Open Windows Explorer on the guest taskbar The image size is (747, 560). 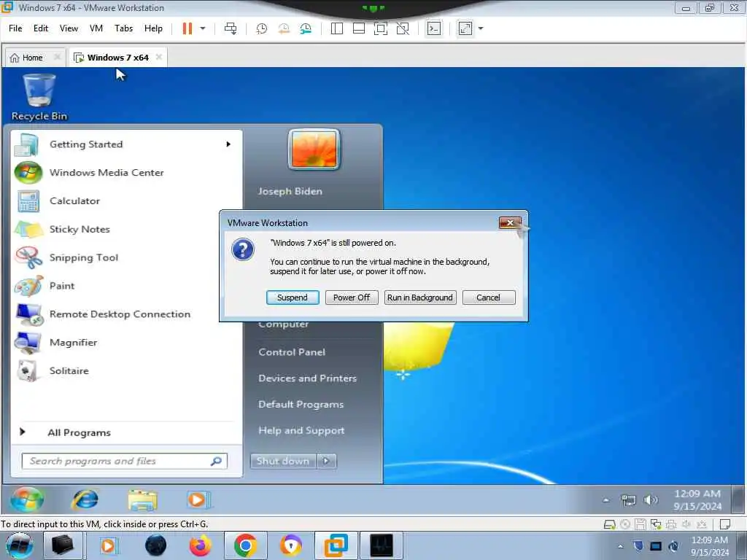pyautogui.click(x=142, y=500)
